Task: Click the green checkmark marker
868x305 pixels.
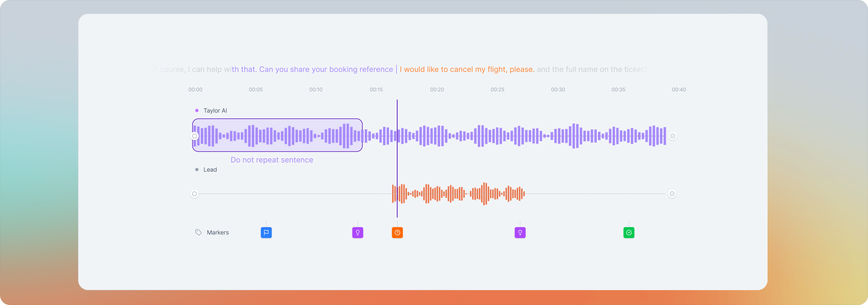Action: pyautogui.click(x=628, y=232)
